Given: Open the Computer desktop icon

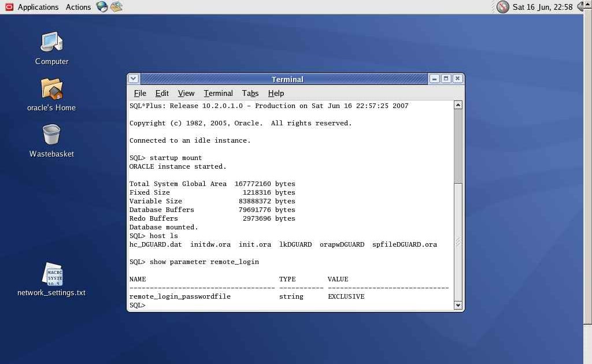Looking at the screenshot, I should tap(51, 42).
